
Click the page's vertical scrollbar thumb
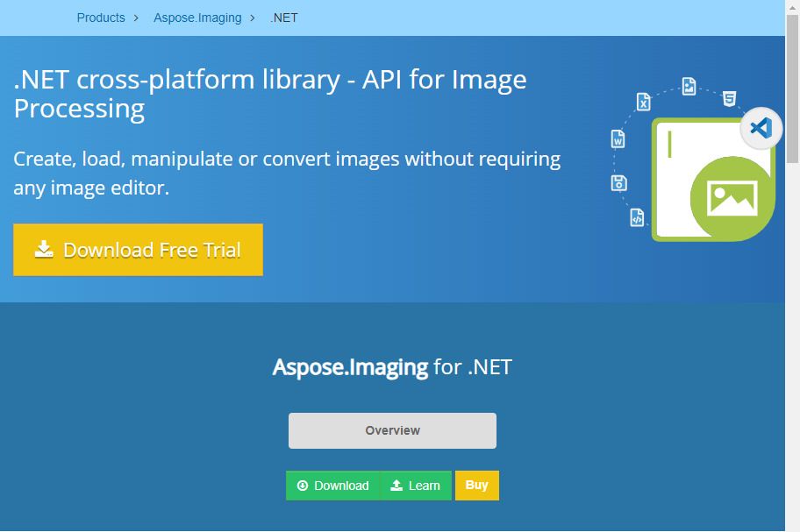[x=793, y=89]
